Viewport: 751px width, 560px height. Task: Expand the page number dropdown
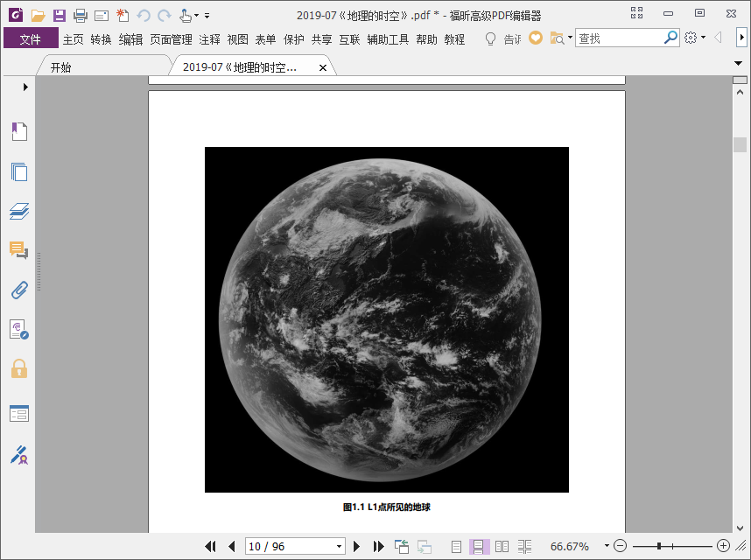click(x=340, y=547)
